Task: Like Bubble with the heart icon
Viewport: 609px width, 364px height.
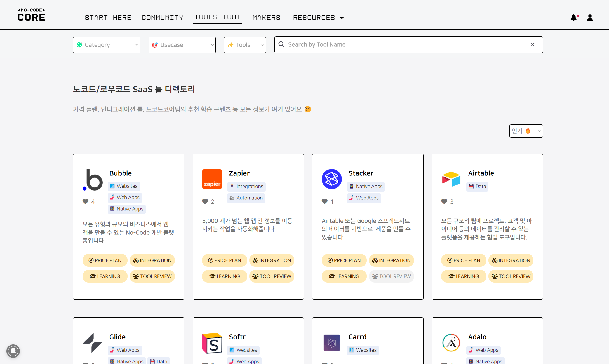Action: [85, 201]
